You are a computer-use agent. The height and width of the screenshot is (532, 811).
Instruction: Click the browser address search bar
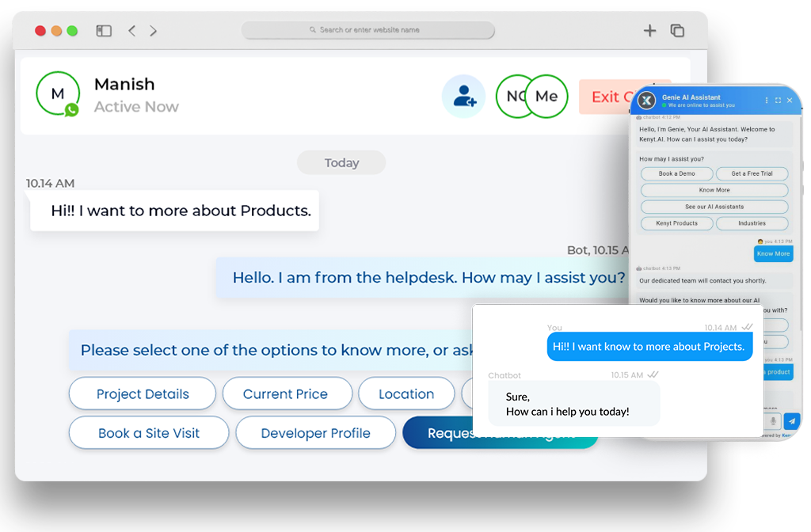(367, 30)
